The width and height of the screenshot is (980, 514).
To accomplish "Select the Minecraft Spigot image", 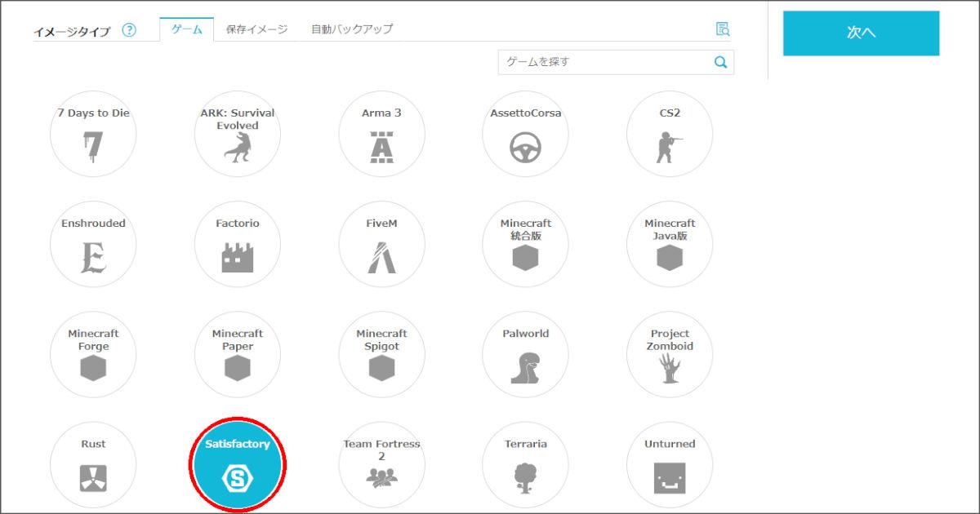I will pos(381,354).
